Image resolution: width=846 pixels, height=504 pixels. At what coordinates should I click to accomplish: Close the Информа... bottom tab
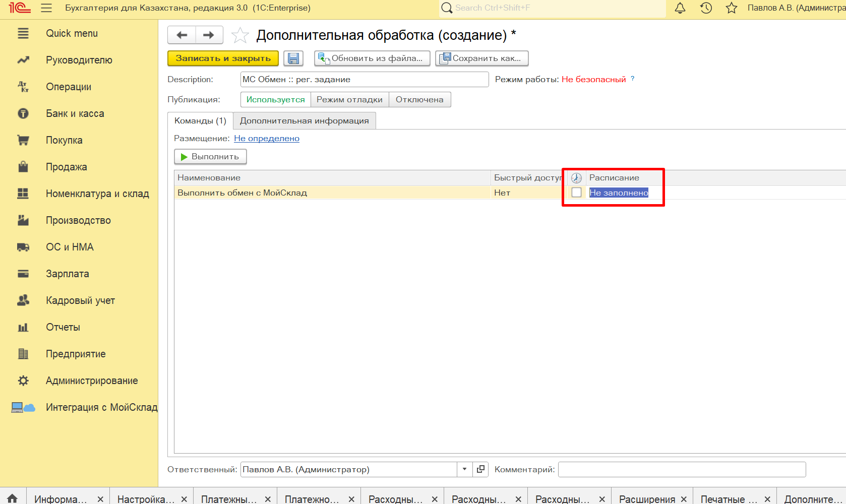click(100, 499)
